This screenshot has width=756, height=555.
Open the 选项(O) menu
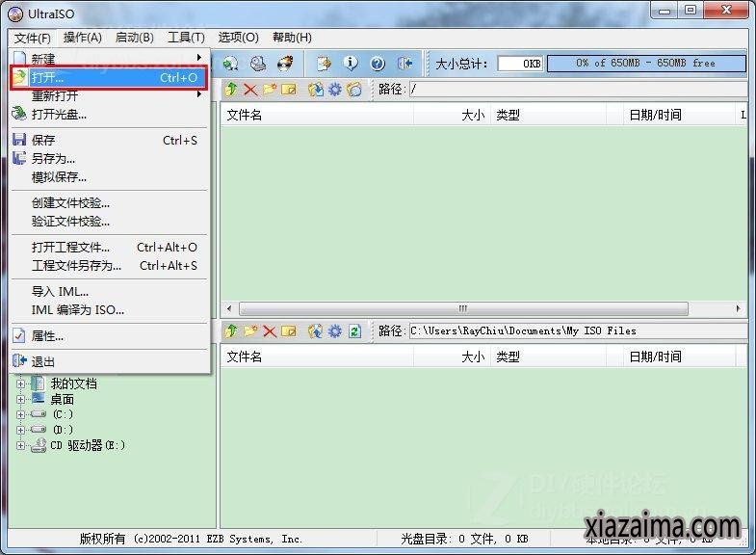238,38
